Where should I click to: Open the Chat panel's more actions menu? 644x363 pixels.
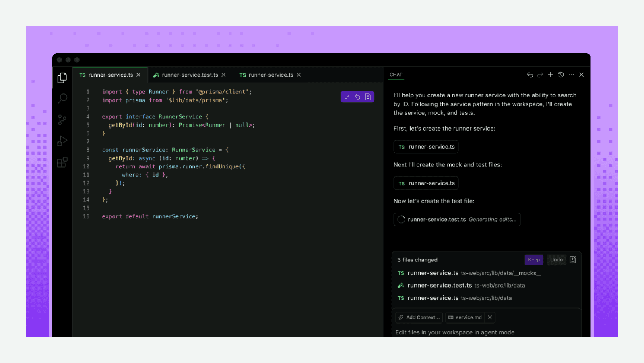tap(571, 75)
